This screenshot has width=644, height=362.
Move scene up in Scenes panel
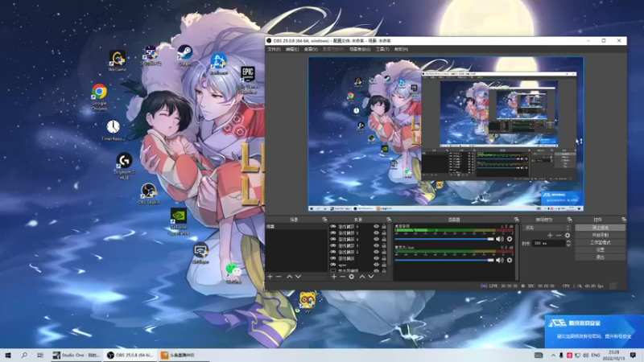pyautogui.click(x=289, y=277)
